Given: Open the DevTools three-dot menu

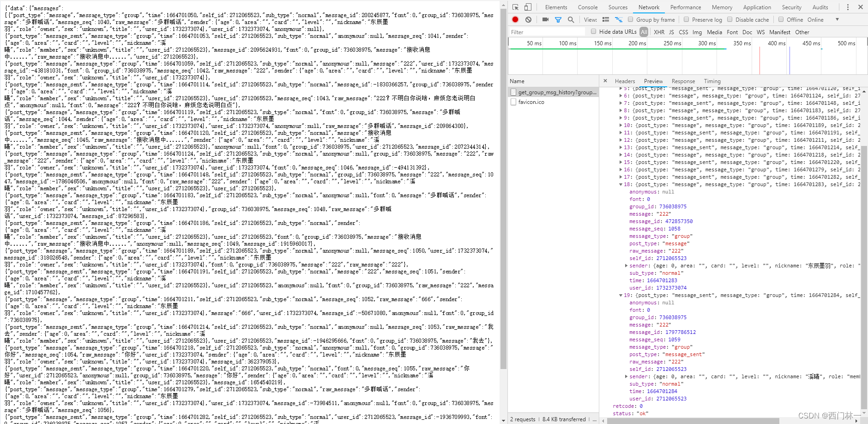Looking at the screenshot, I should (848, 7).
